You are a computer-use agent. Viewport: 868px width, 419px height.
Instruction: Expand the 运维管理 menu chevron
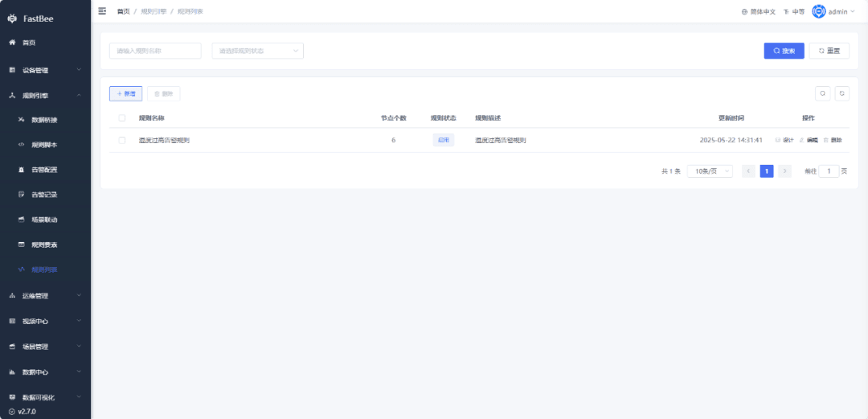[79, 295]
